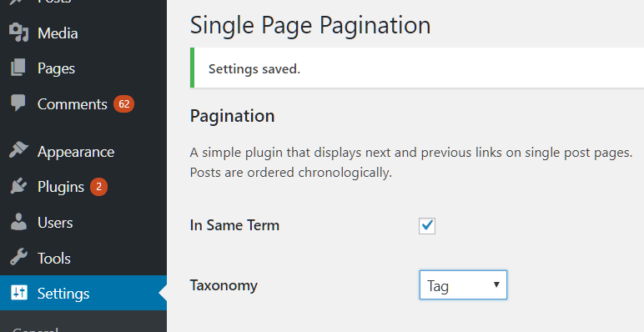The height and width of the screenshot is (332, 644).
Task: Click the Users person icon
Action: (x=18, y=222)
